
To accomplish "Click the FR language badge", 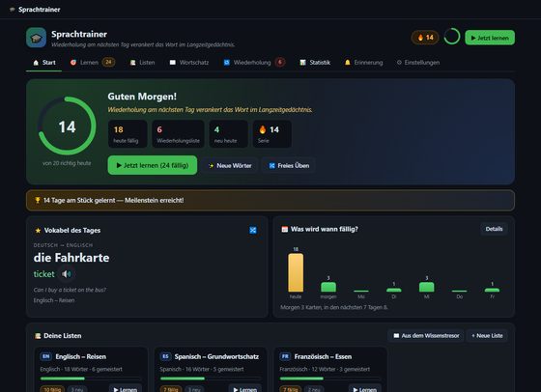I will [x=285, y=356].
